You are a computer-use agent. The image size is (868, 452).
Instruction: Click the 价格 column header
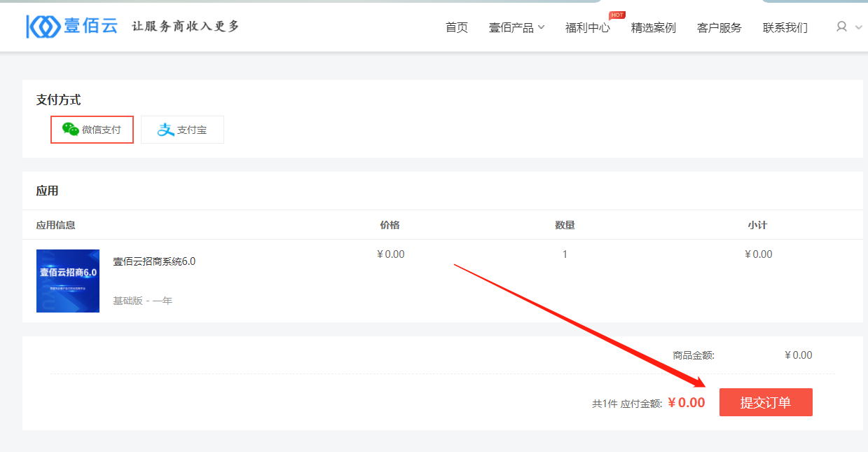point(390,225)
